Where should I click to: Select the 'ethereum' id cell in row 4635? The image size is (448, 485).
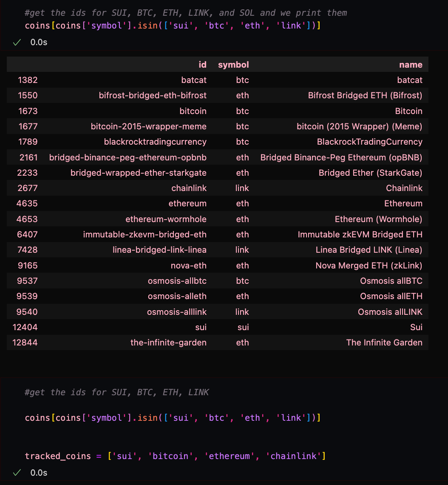coord(187,203)
